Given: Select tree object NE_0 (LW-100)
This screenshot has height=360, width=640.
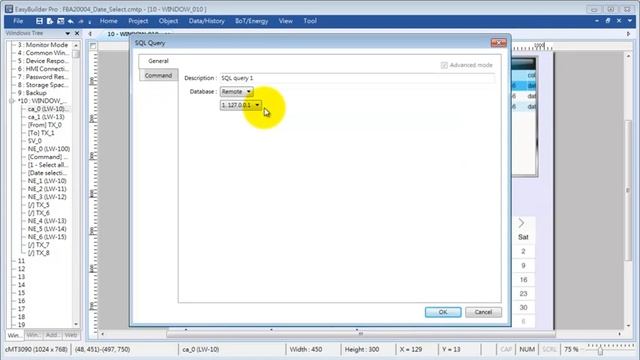Looking at the screenshot, I should 49,149.
